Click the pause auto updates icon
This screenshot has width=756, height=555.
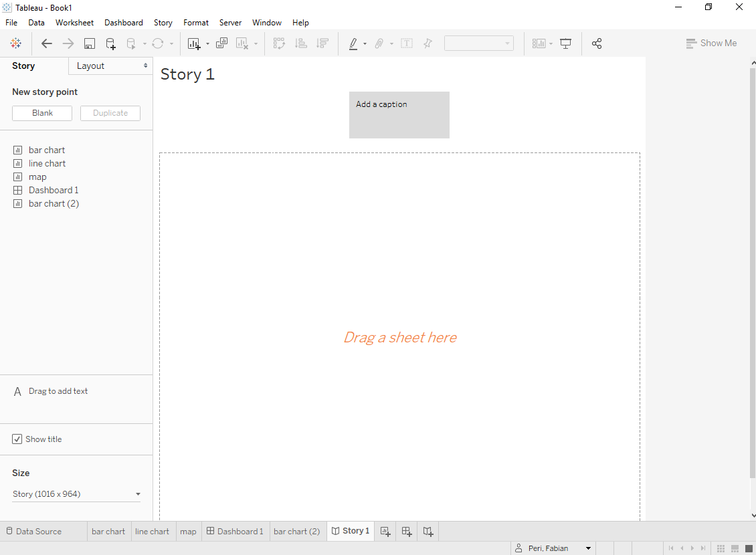coord(131,43)
